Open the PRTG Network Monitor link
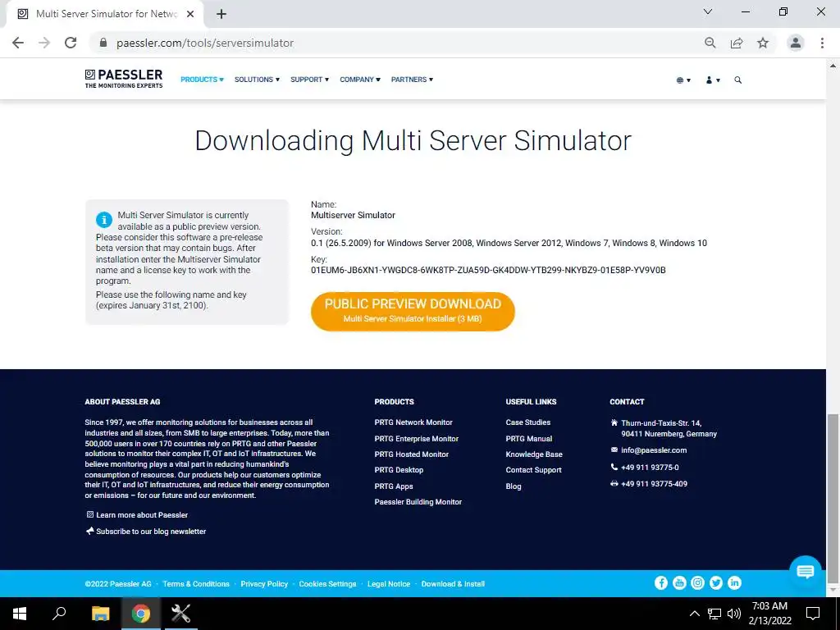The height and width of the screenshot is (630, 840). 413,422
